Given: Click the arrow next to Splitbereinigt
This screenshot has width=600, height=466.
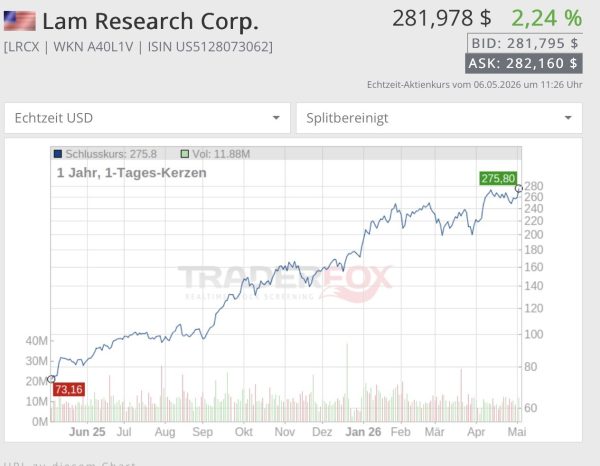Looking at the screenshot, I should [x=568, y=118].
